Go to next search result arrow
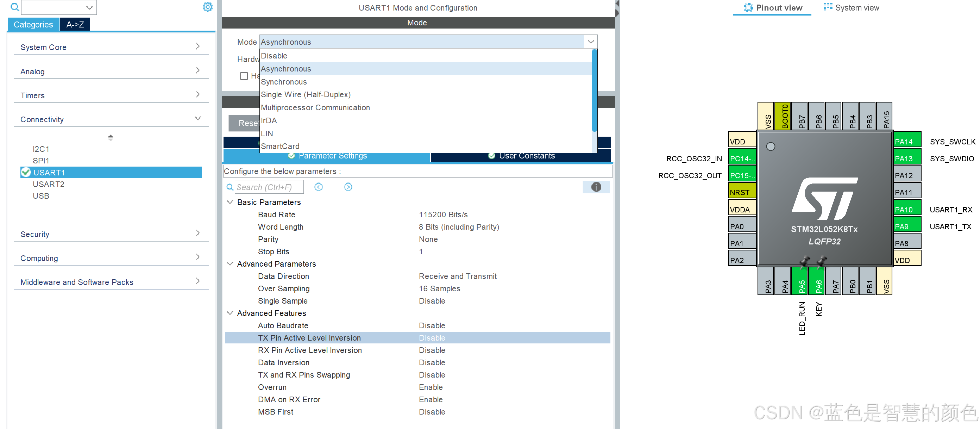The image size is (980, 429). click(348, 187)
